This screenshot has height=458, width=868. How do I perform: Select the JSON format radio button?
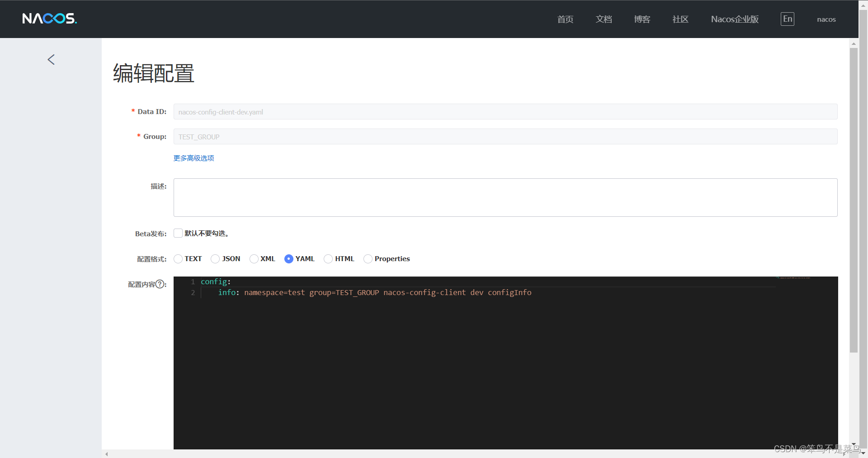(x=215, y=259)
